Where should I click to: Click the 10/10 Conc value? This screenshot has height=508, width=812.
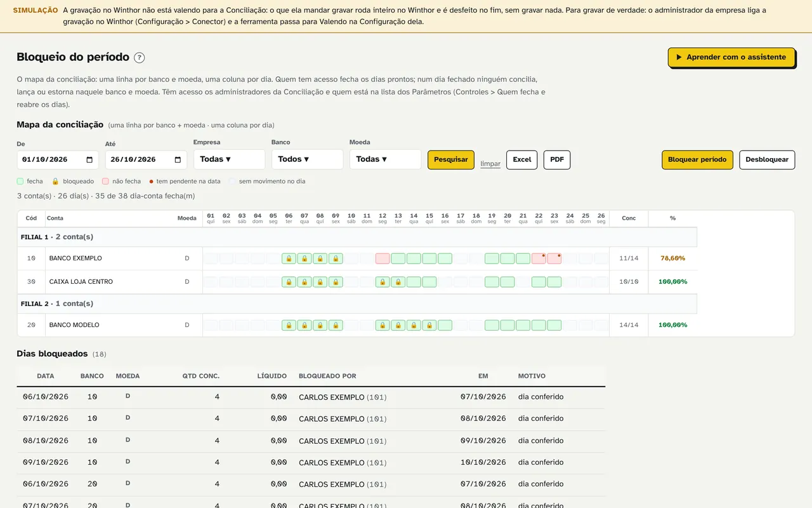pyautogui.click(x=629, y=282)
